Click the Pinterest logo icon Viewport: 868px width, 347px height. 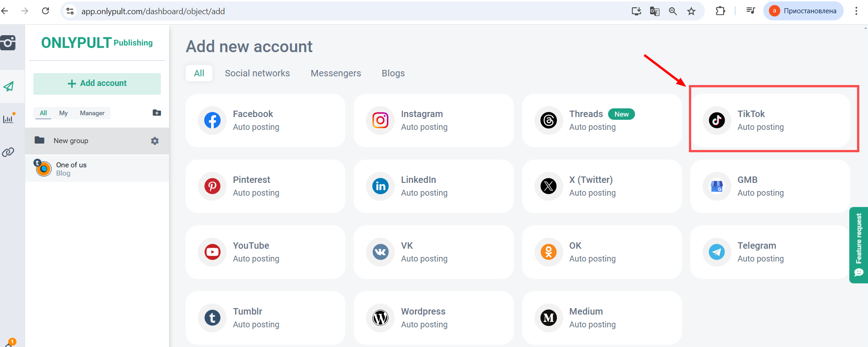tap(212, 186)
